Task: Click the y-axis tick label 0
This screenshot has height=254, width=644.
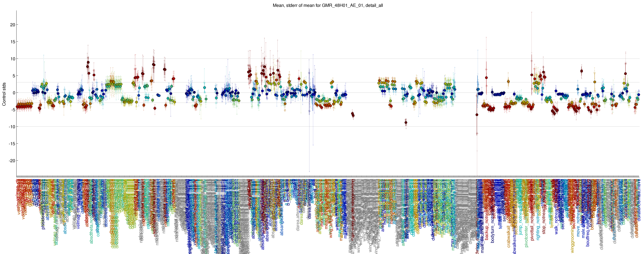Action: point(14,93)
